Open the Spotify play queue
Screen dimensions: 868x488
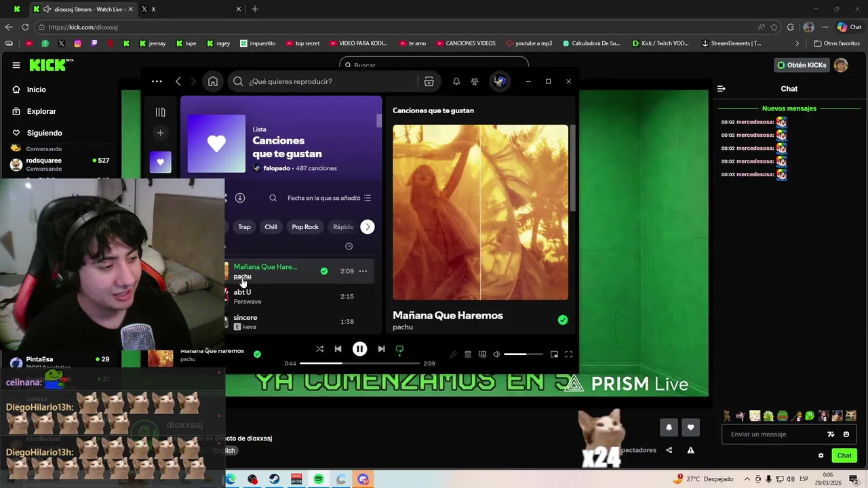pyautogui.click(x=467, y=354)
